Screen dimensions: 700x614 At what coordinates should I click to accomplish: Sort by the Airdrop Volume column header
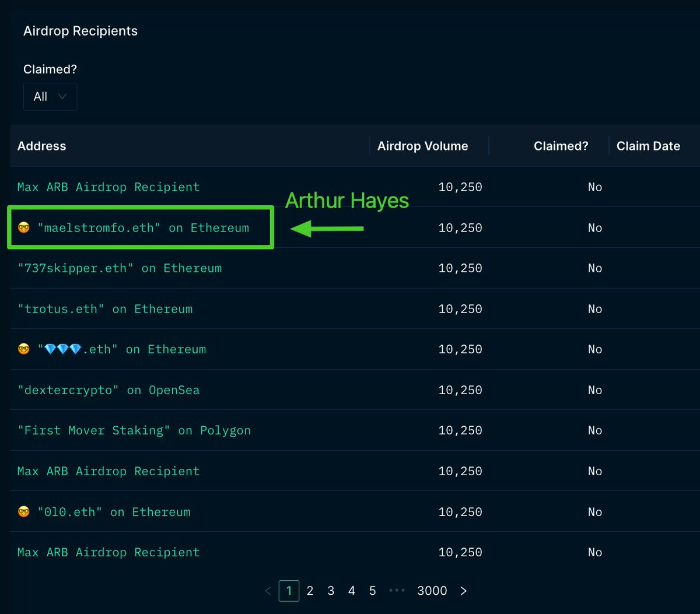tap(423, 146)
